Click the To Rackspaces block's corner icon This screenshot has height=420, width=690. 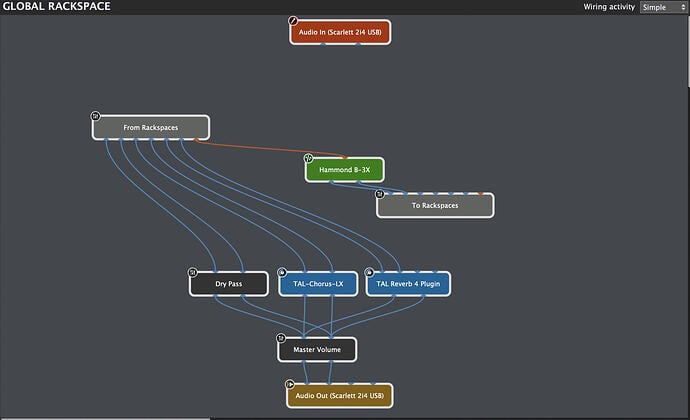380,194
